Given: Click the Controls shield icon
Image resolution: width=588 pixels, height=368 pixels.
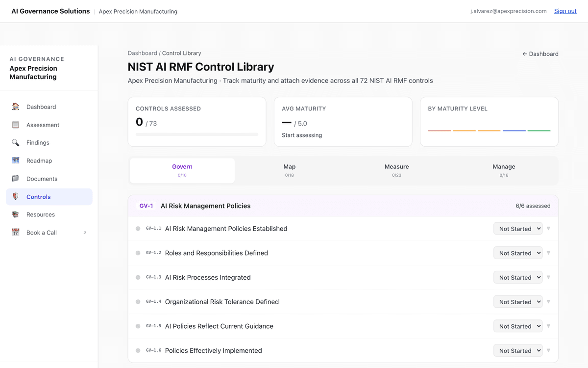Looking at the screenshot, I should (x=16, y=197).
